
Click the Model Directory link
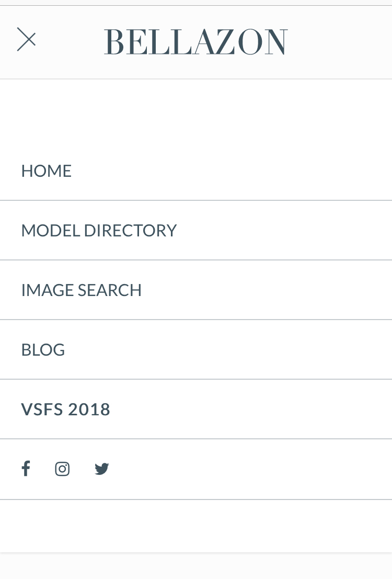tap(99, 231)
